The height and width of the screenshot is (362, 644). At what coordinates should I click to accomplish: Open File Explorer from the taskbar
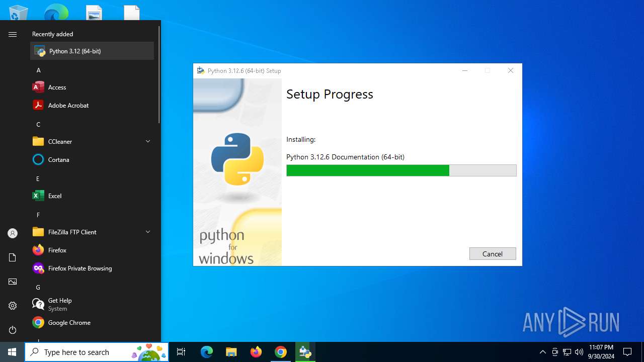[231, 352]
